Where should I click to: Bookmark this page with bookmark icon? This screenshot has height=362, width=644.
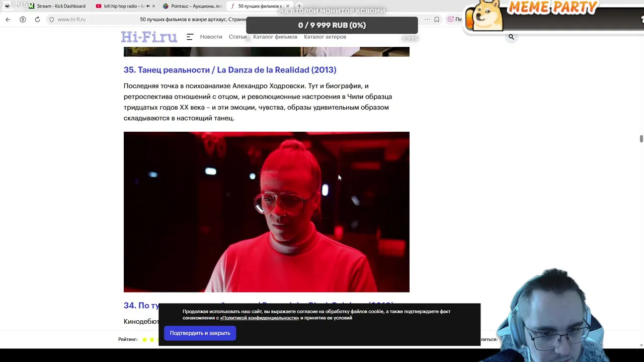(437, 19)
